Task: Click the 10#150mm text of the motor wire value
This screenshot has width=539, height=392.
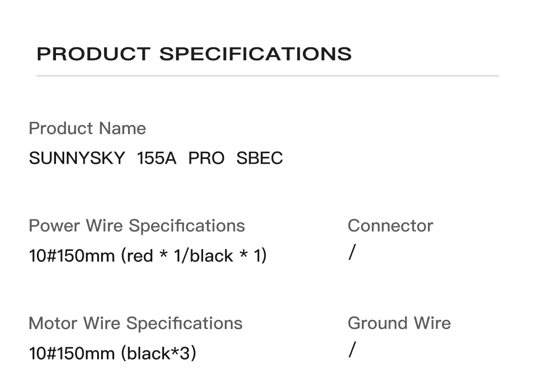Action: [x=72, y=353]
